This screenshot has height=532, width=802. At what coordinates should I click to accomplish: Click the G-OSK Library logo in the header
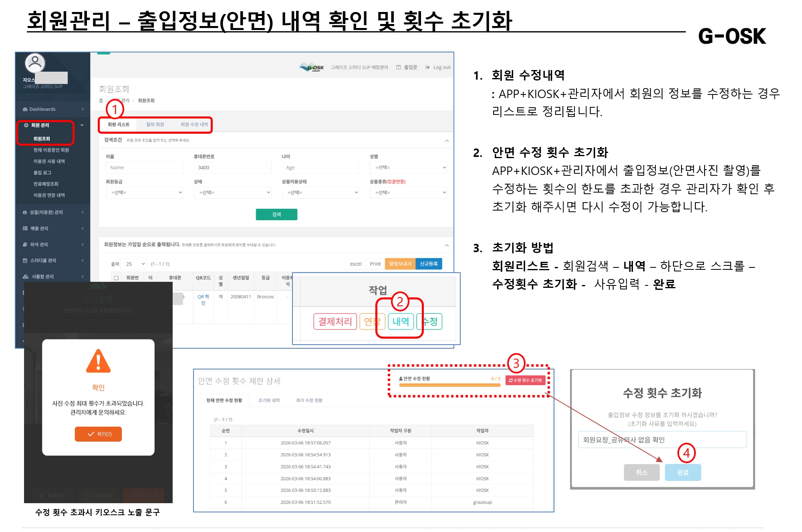pos(312,67)
